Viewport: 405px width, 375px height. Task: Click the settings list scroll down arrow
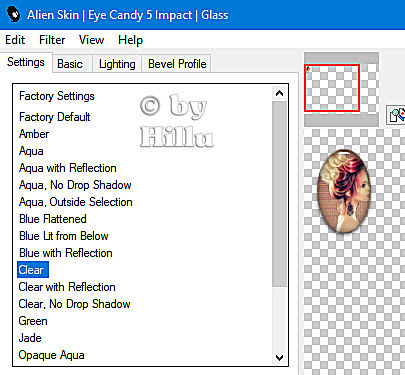point(279,358)
